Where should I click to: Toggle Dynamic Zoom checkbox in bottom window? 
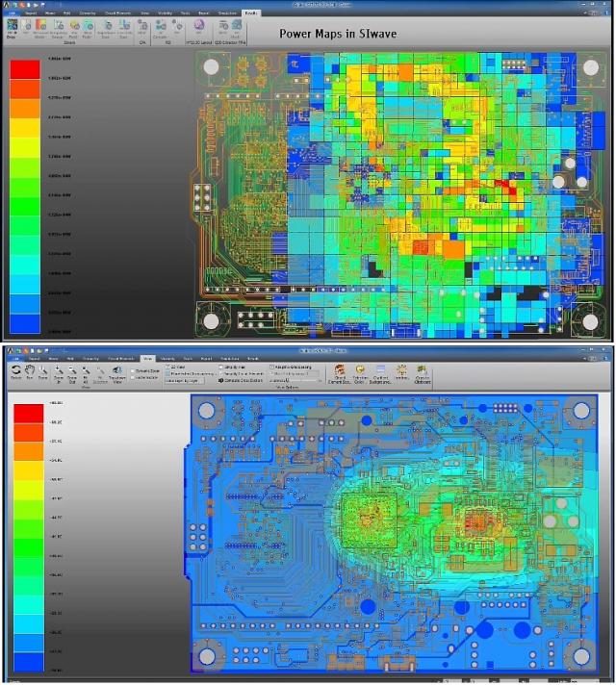point(133,371)
